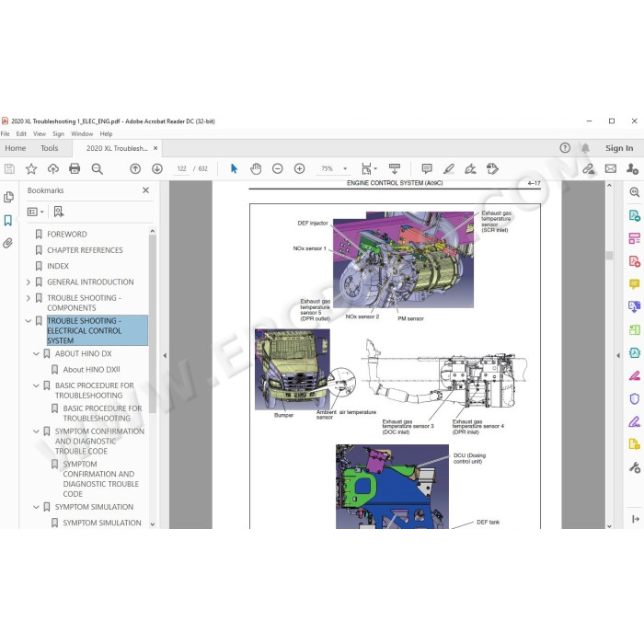This screenshot has width=644, height=644.
Task: Open the Protect shield tool in right pane
Action: (635, 398)
